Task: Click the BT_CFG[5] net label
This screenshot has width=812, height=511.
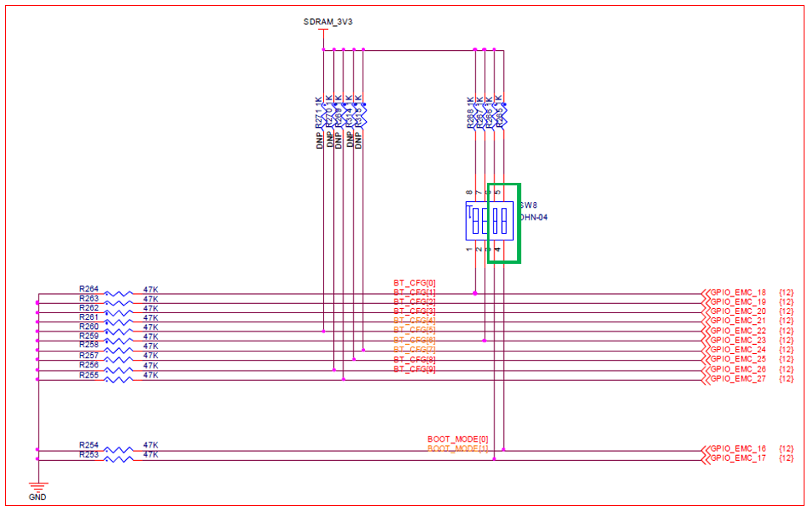Action: click(x=414, y=330)
